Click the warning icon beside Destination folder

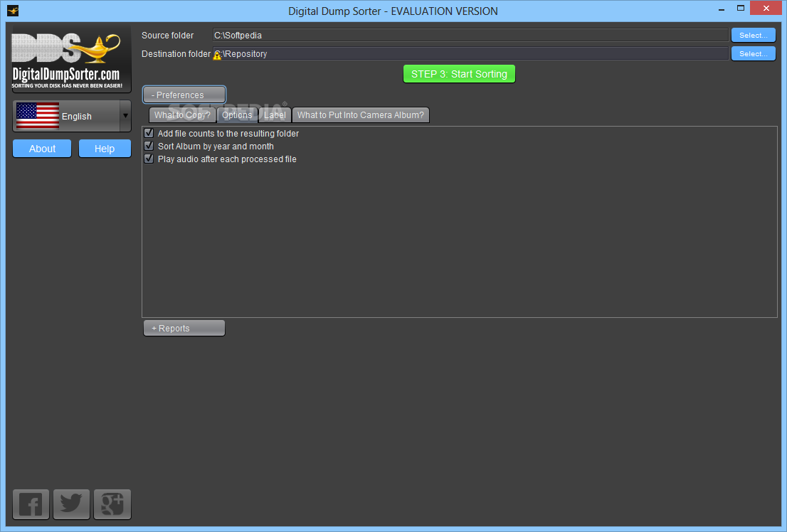(217, 55)
